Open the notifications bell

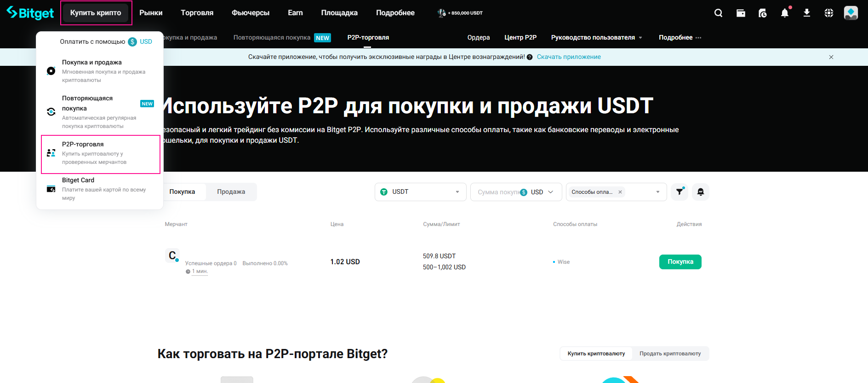785,13
